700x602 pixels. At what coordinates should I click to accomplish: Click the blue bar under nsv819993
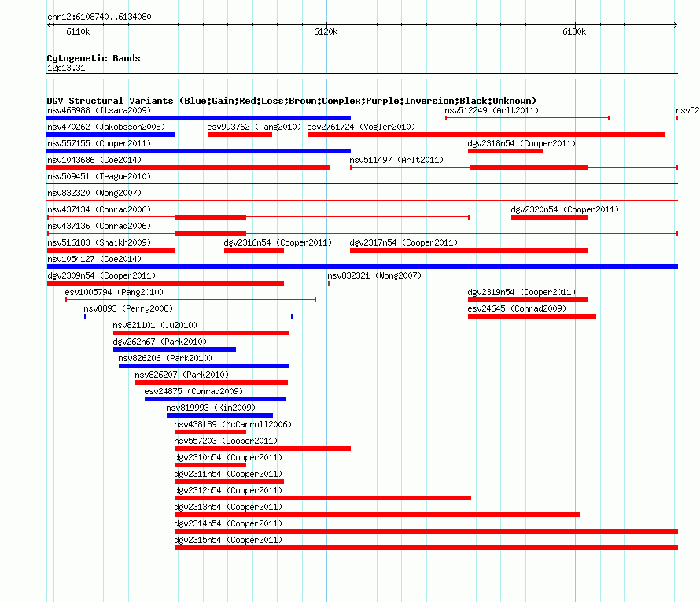(x=219, y=415)
